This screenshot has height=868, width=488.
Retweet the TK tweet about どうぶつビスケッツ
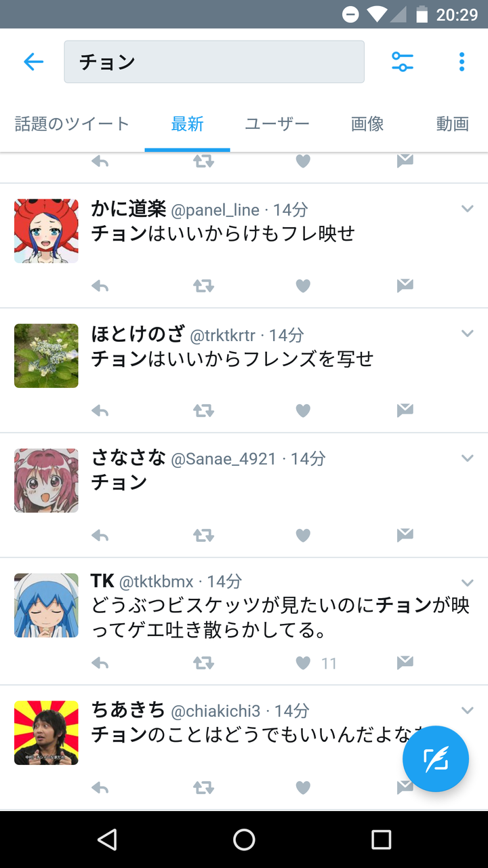pyautogui.click(x=203, y=663)
